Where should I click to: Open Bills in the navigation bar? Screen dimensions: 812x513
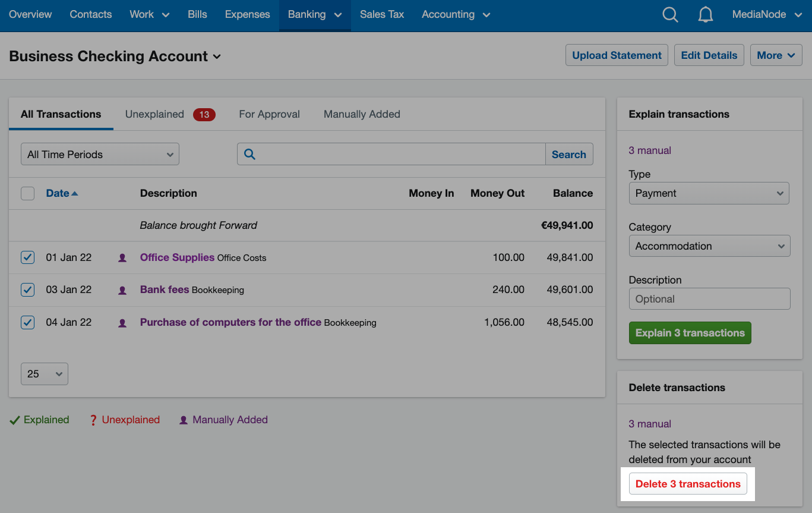(197, 14)
